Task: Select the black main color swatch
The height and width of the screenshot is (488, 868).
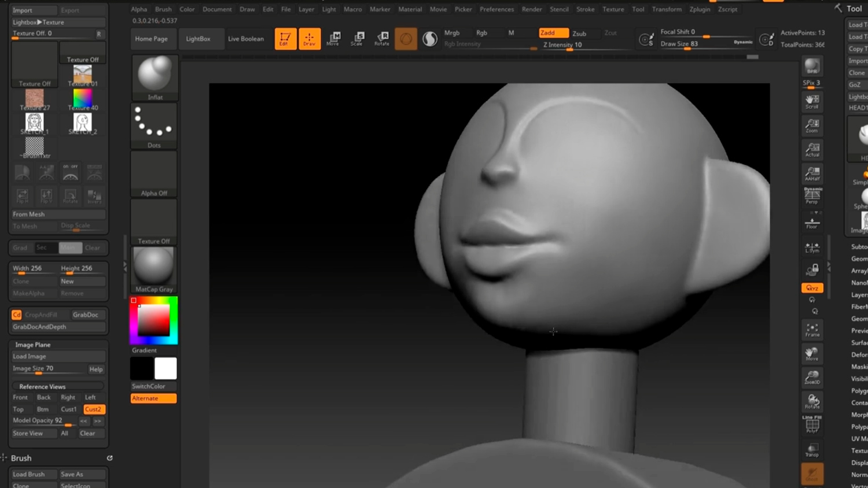Action: click(x=142, y=368)
